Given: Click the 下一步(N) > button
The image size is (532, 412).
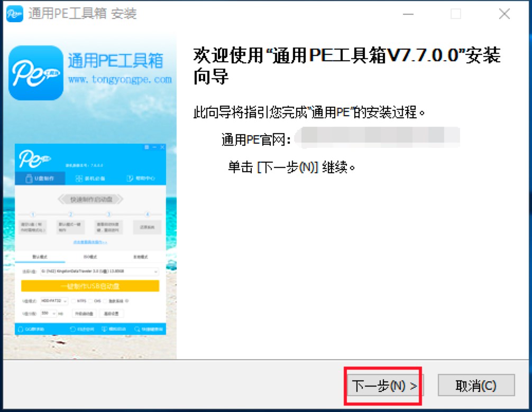Looking at the screenshot, I should point(385,386).
